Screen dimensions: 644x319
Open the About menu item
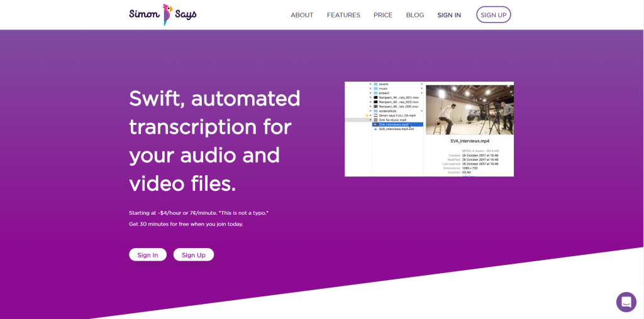(302, 15)
